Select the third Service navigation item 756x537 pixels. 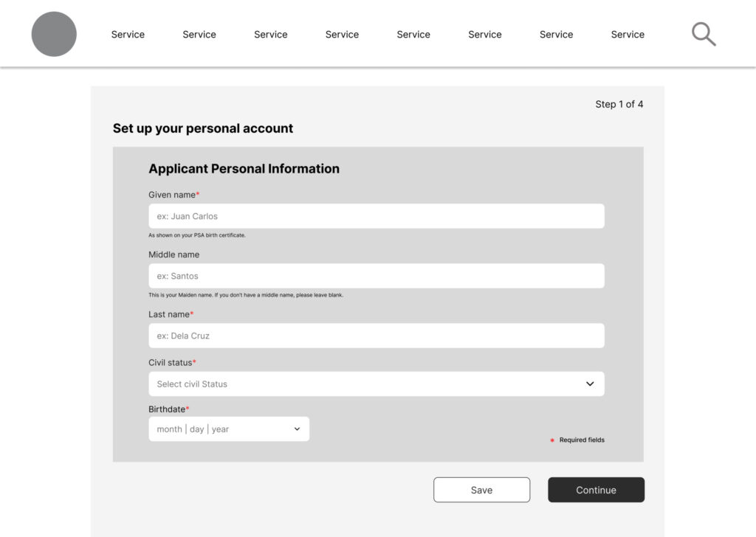point(271,35)
